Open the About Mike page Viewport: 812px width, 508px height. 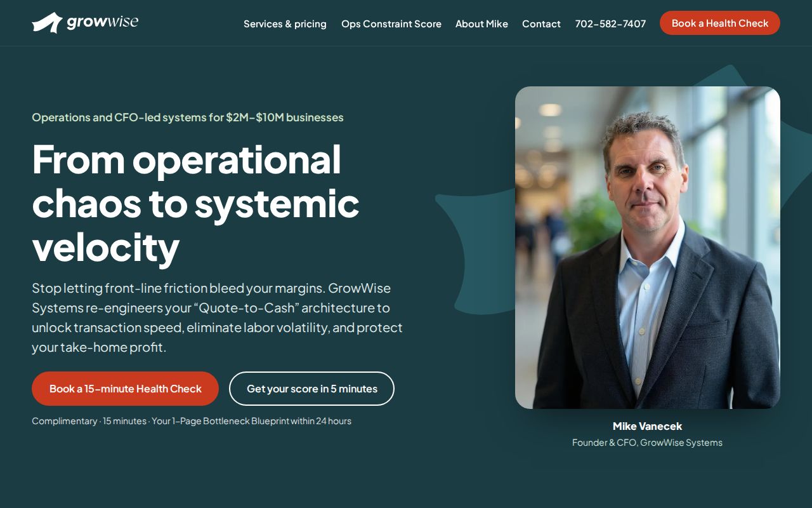[481, 24]
